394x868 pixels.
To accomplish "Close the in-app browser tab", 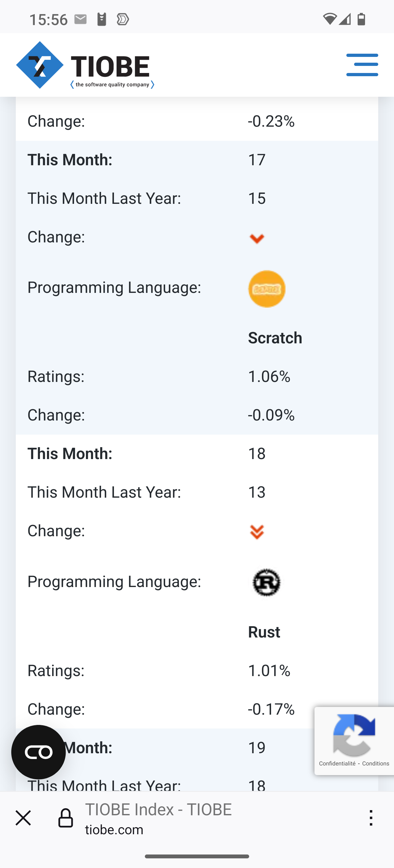I will (23, 818).
